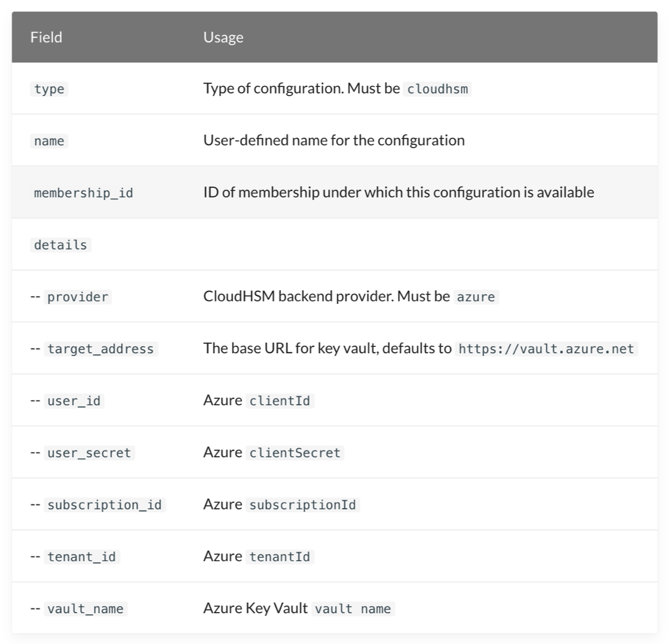671x644 pixels.
Task: Click the name field code label
Action: [49, 141]
